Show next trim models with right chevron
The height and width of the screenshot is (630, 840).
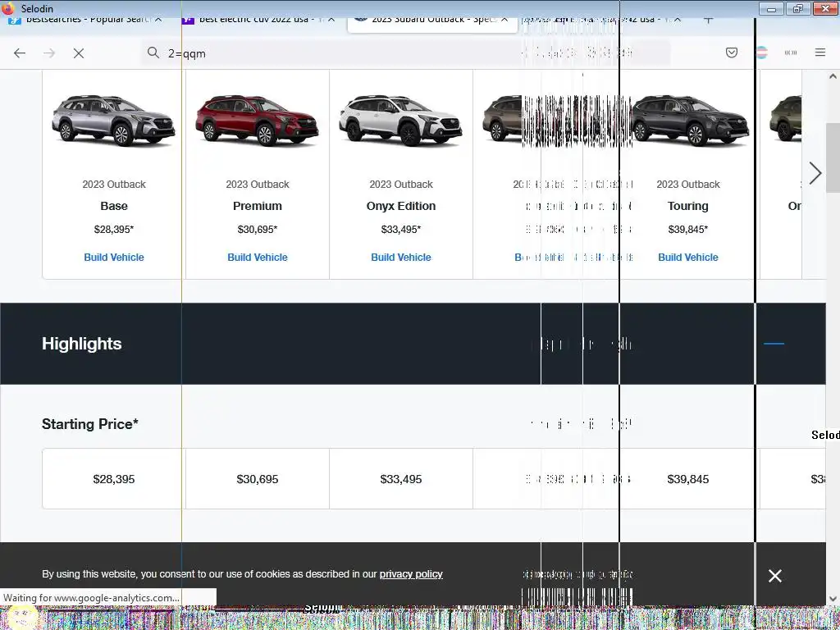coord(815,173)
